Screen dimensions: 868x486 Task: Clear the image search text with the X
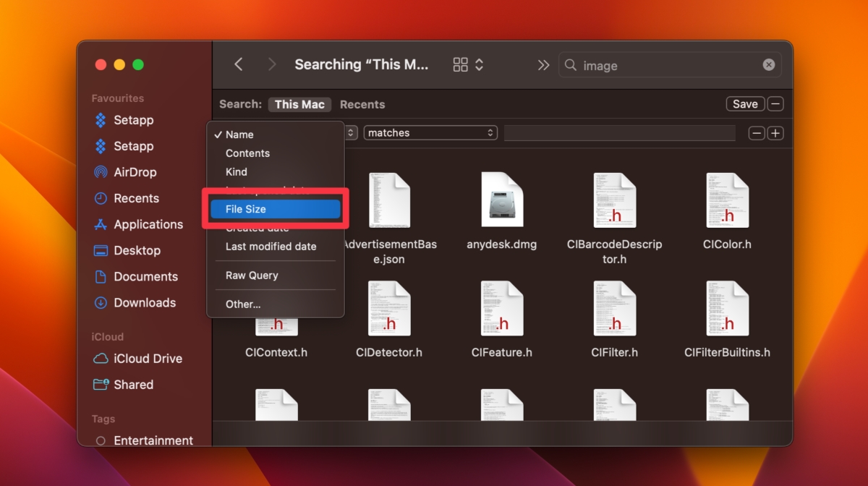(768, 64)
